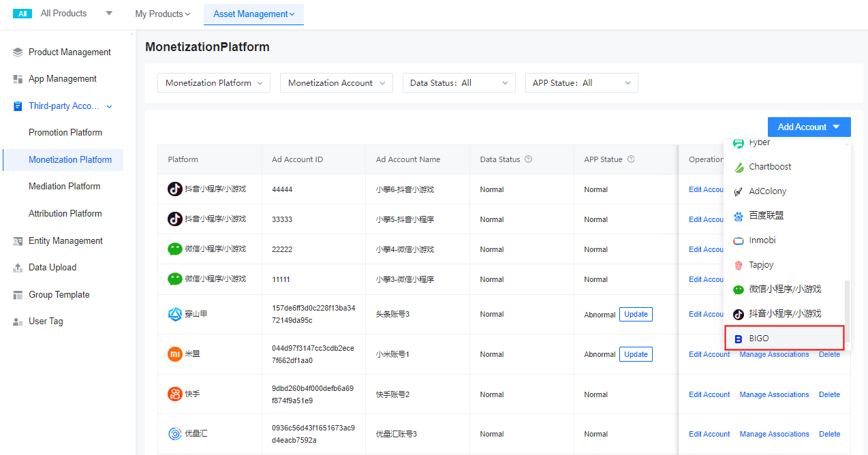Screen dimensions: 868x455
Task: Click the User Tag sidebar icon
Action: 18,321
